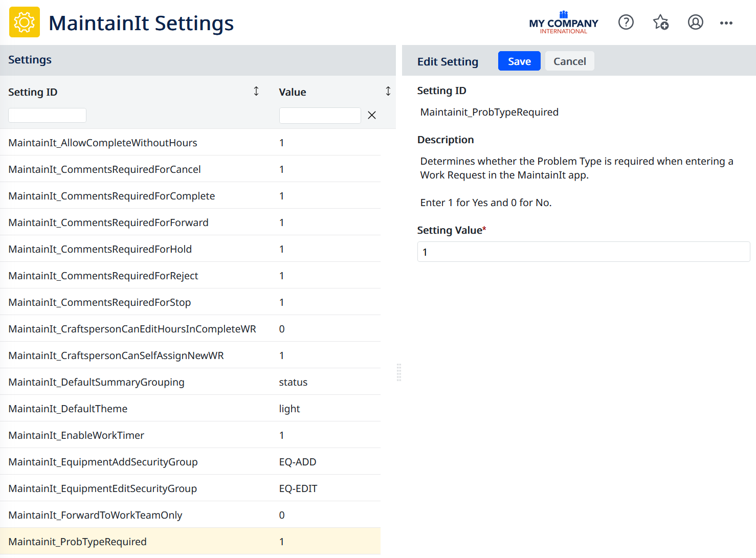Open the help question mark icon
Viewport: 756px width, 558px height.
click(626, 22)
